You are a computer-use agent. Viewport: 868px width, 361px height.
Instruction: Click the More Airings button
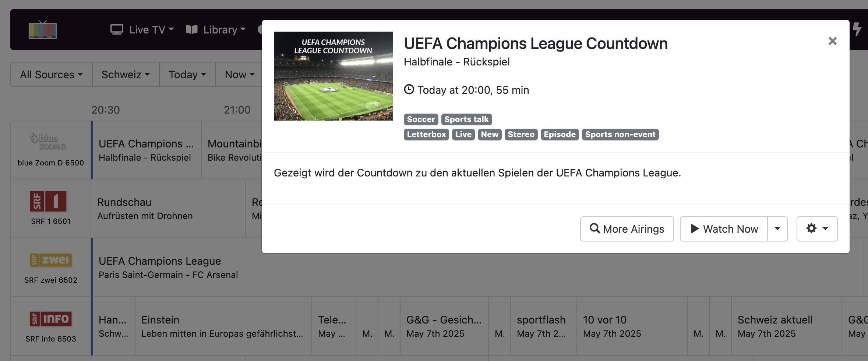[x=627, y=229]
